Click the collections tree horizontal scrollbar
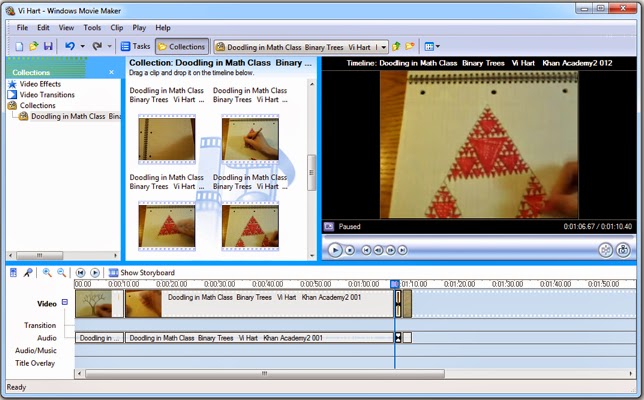Viewport: 644px width, 400px height. 39,255
